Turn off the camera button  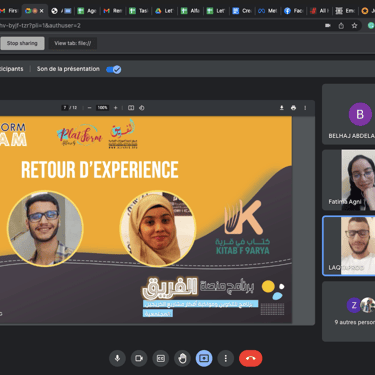pos(139,358)
